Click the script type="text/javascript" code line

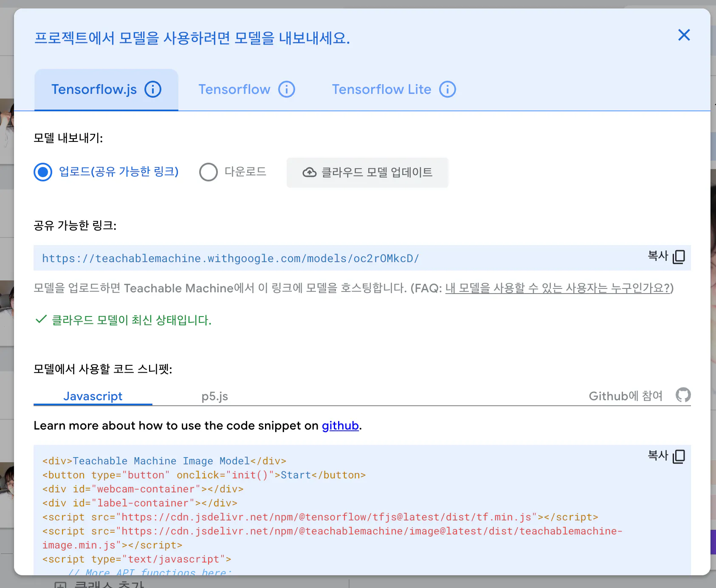(137, 559)
